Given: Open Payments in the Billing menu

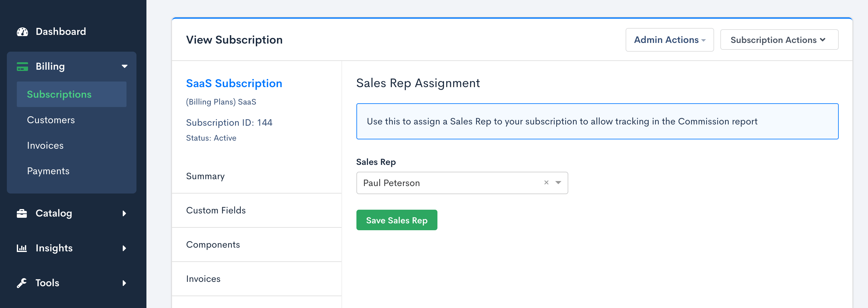Looking at the screenshot, I should click(48, 171).
